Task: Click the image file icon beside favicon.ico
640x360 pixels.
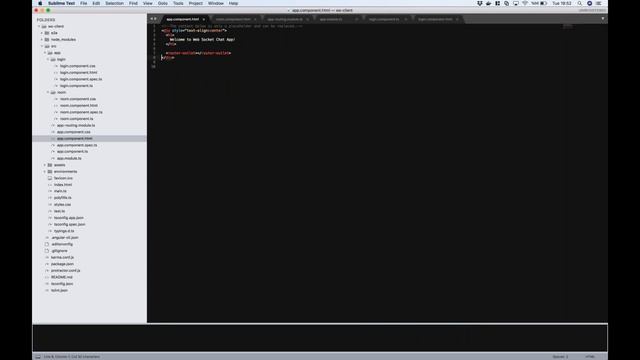Action: 50,178
